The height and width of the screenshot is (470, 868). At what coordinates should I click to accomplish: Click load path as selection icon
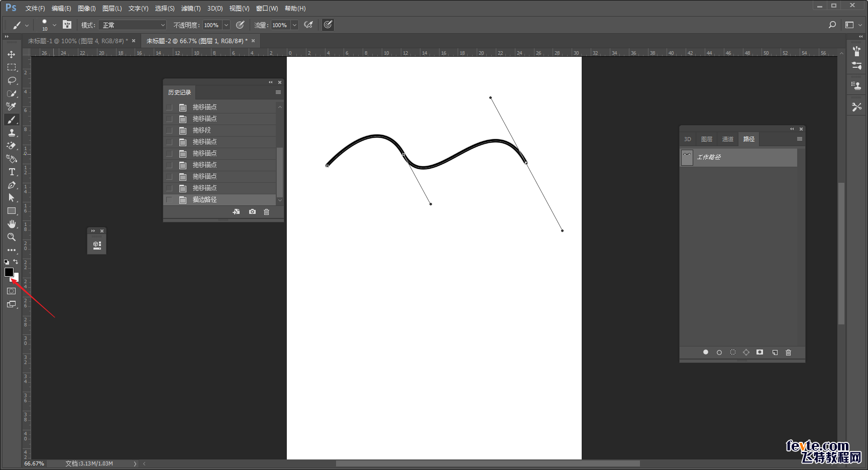(x=733, y=352)
